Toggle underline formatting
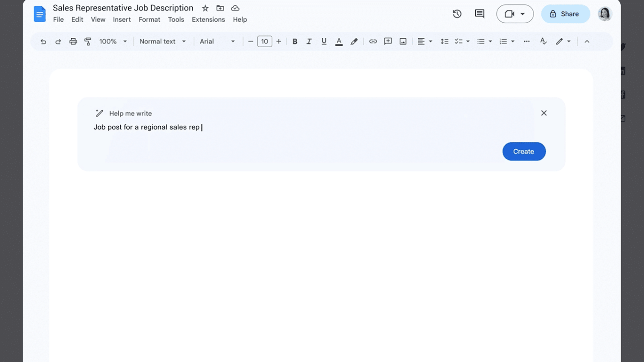The width and height of the screenshot is (644, 362). pos(324,41)
